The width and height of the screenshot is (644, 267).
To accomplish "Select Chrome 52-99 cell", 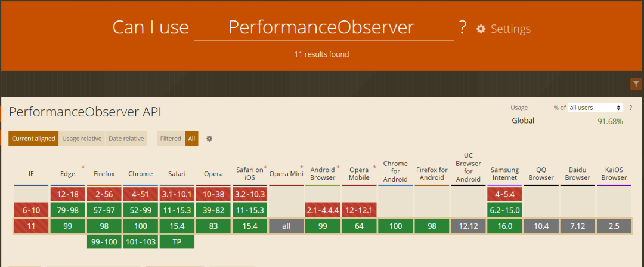I will pos(141,210).
